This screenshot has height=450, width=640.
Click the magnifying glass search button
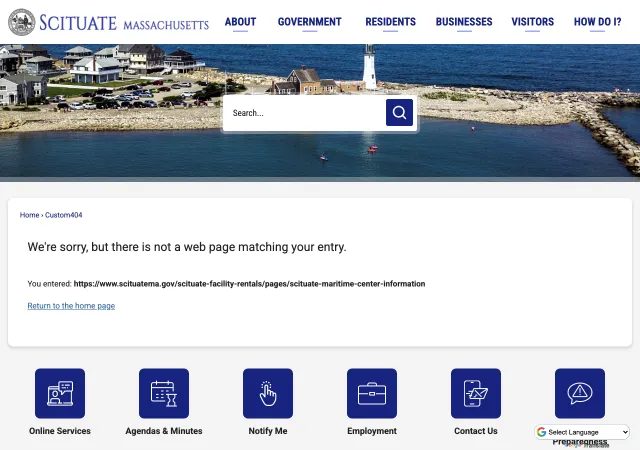[x=399, y=112]
